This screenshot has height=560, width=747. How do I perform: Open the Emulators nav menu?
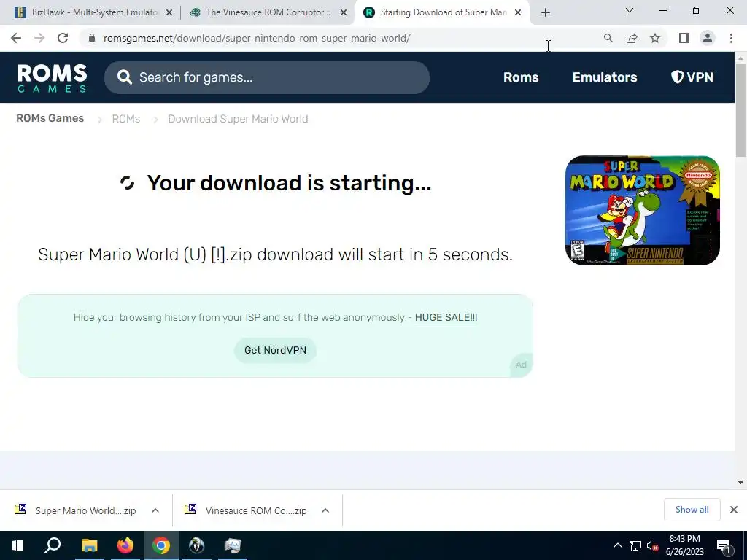coord(605,77)
